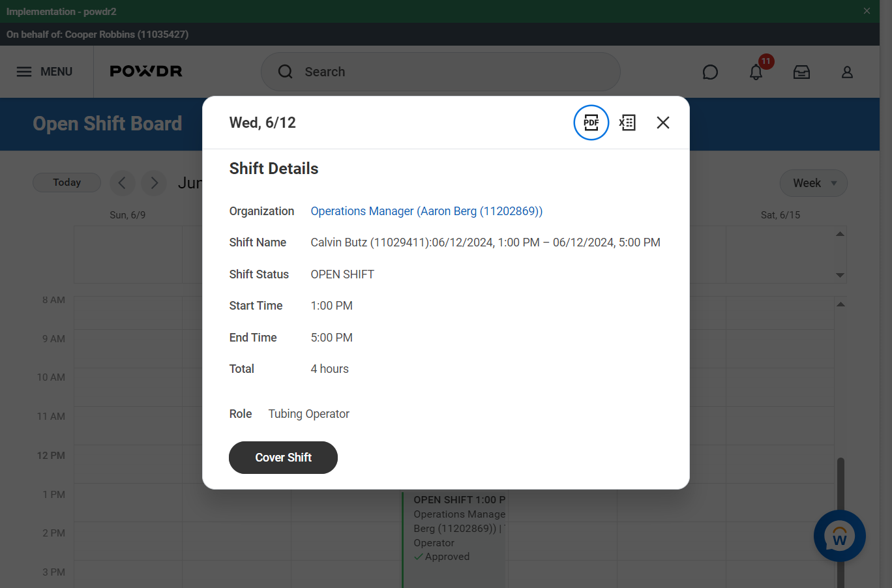Open the Workday assistant bubble

click(840, 536)
